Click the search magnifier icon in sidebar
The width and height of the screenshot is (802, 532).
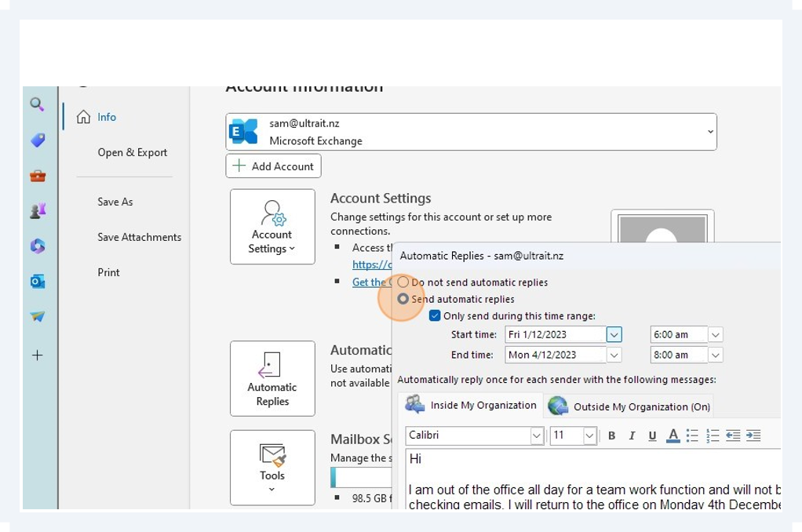coord(37,104)
